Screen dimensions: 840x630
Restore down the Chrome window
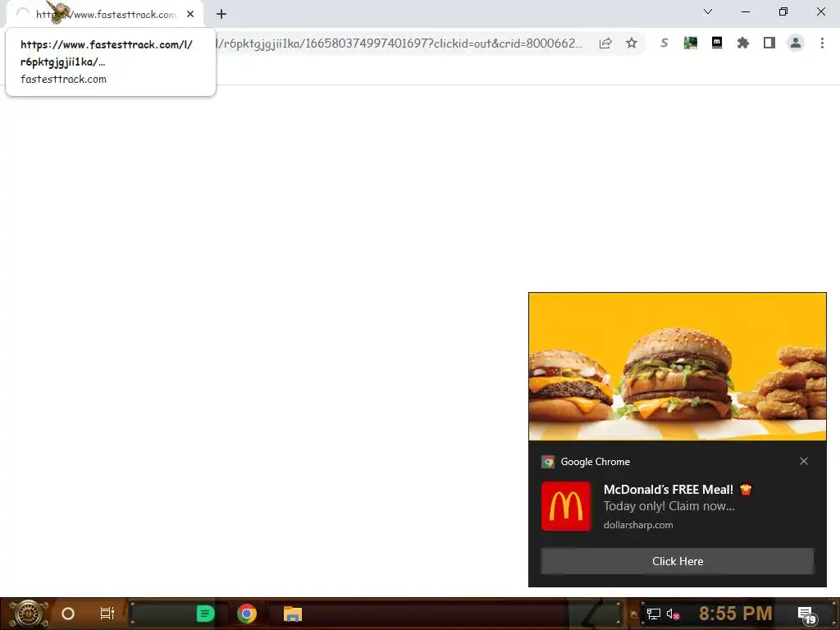783,11
